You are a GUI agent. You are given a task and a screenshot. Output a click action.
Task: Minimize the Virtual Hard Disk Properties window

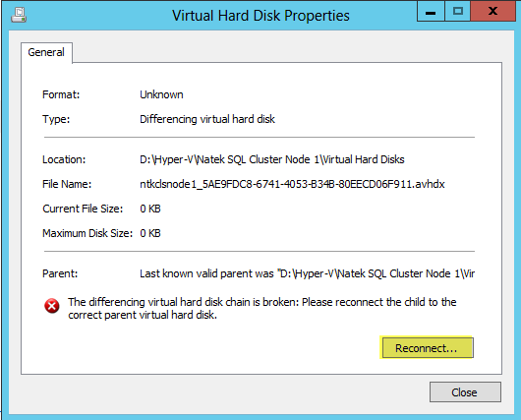[431, 11]
